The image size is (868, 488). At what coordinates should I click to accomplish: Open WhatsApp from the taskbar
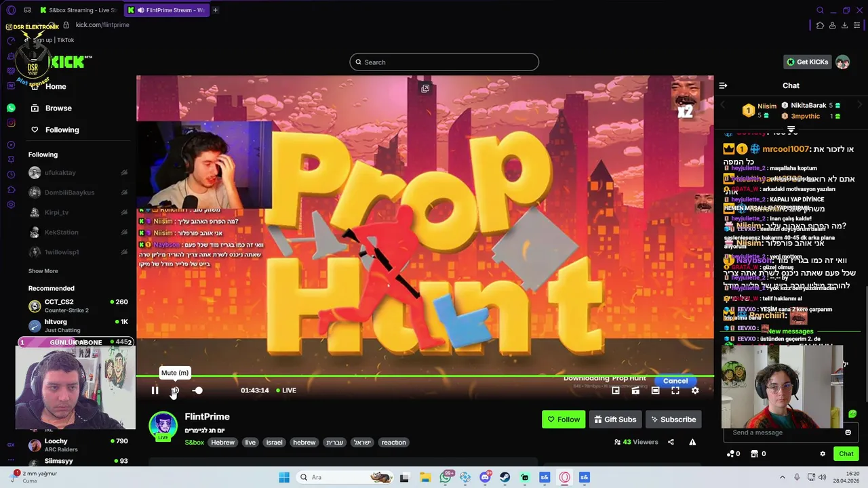click(x=445, y=477)
